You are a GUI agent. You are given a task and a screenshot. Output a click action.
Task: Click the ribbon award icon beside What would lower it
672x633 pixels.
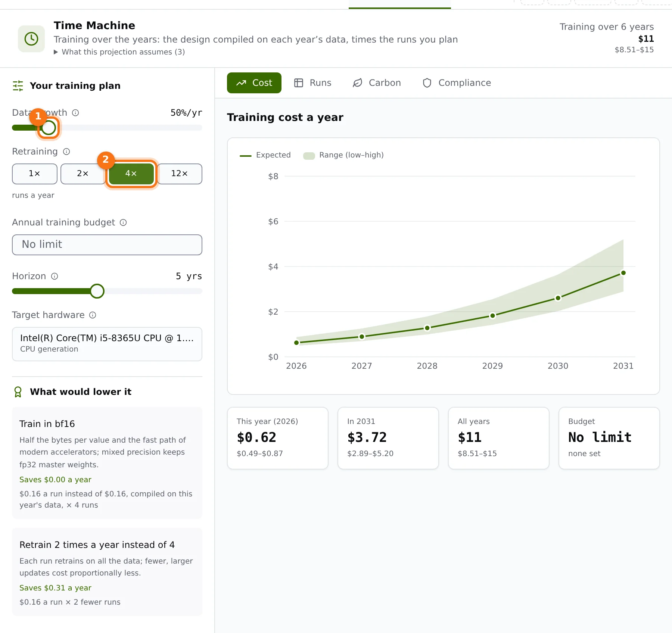(18, 392)
